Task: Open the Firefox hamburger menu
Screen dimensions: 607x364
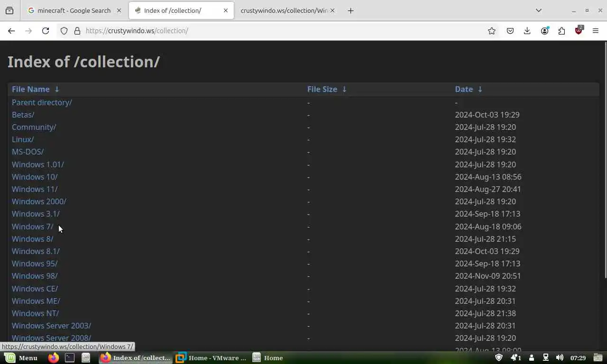Action: [596, 31]
